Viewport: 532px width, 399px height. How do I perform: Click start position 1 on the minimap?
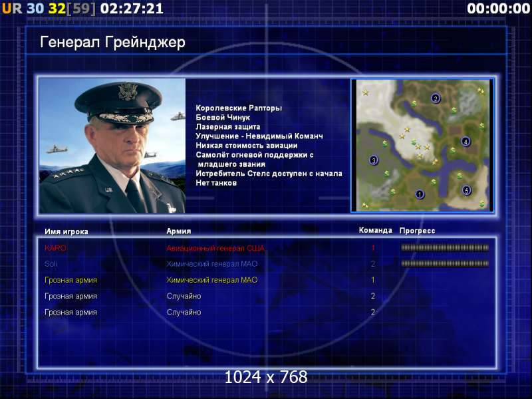420,194
